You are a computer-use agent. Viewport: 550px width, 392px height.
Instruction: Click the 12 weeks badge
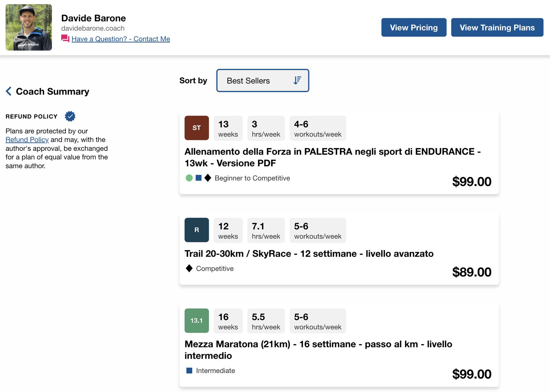(x=228, y=230)
